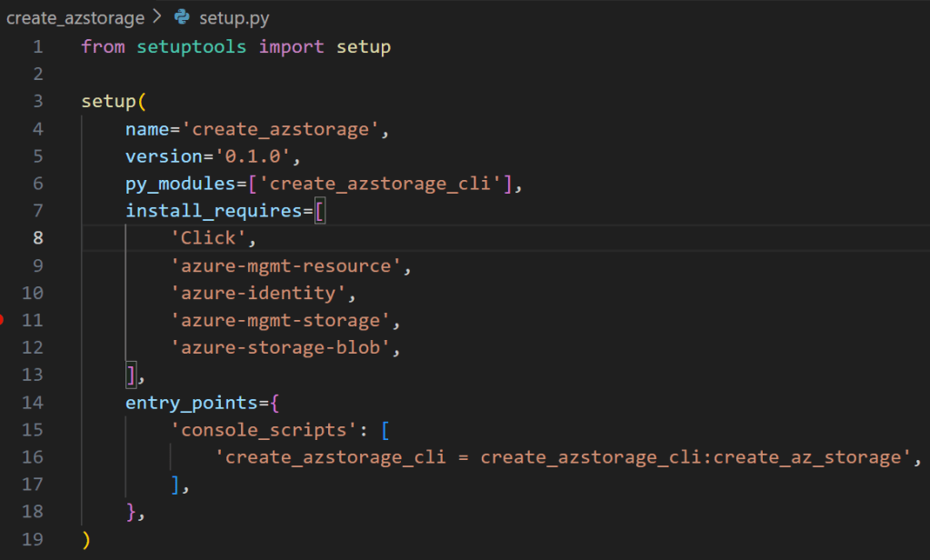
Task: Click the closing parenthesis on line 19
Action: (86, 540)
